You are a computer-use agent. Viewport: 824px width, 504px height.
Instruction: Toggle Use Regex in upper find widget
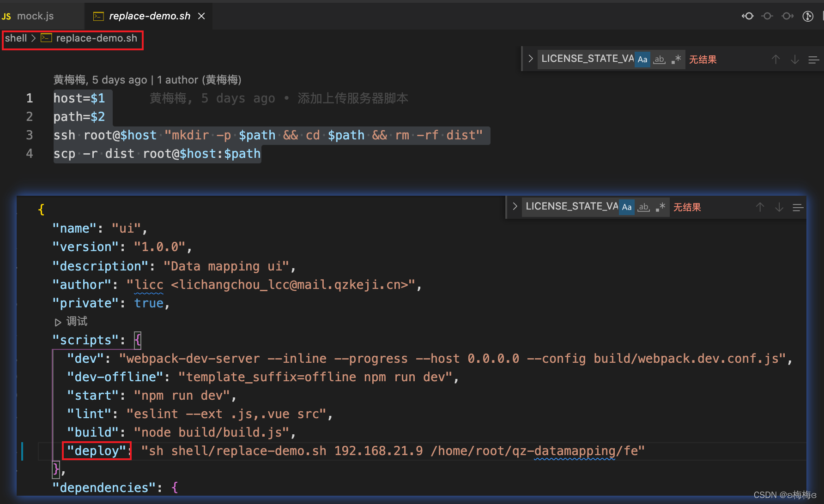coord(676,59)
